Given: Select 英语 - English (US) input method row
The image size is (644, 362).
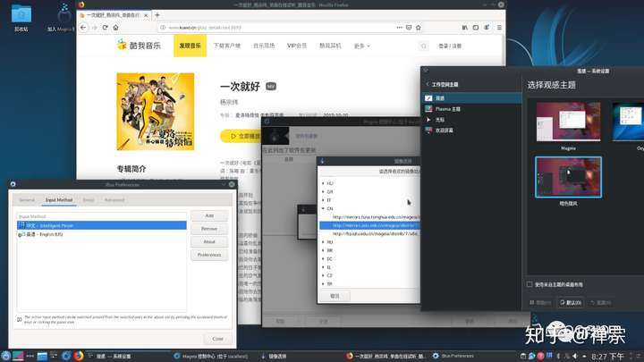Looking at the screenshot, I should click(x=101, y=234).
